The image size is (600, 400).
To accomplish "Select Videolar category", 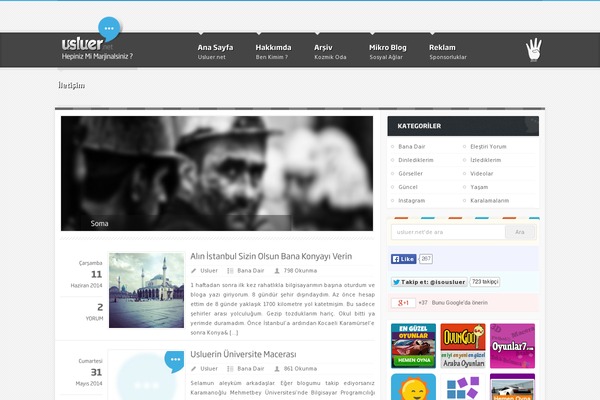I will (482, 173).
